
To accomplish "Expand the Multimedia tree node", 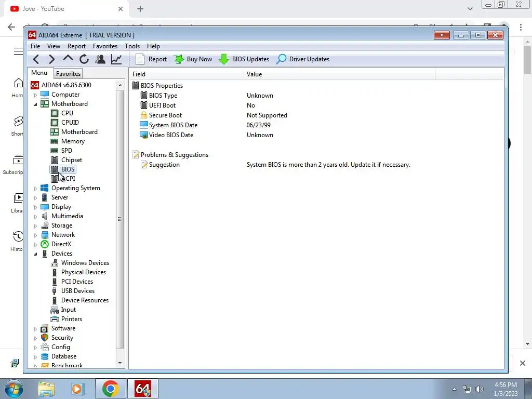I will [x=35, y=217].
